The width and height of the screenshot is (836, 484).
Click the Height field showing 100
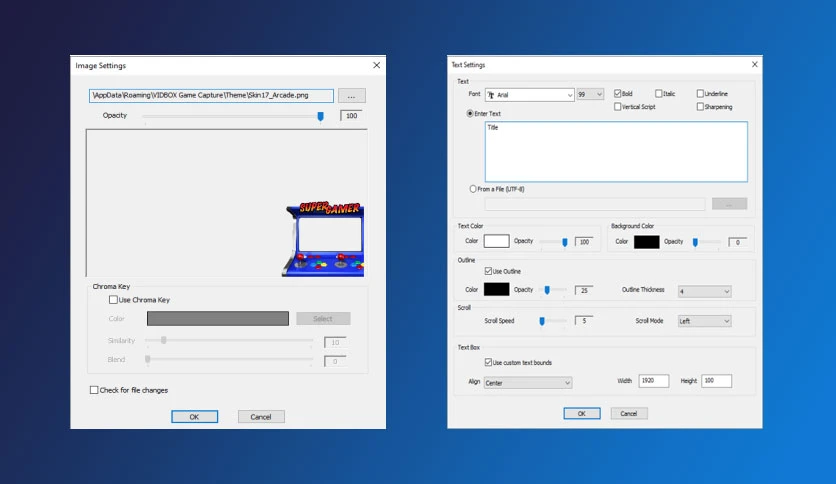[x=717, y=381]
